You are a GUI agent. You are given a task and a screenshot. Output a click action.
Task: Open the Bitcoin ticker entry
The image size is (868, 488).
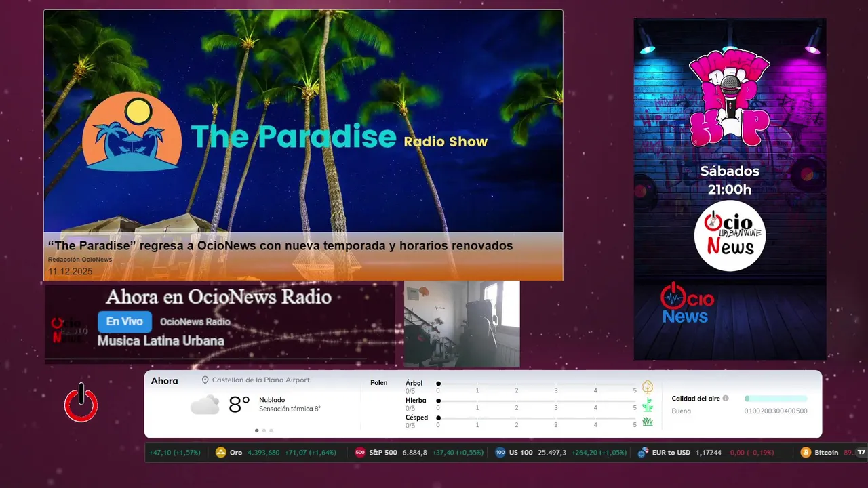(827, 453)
